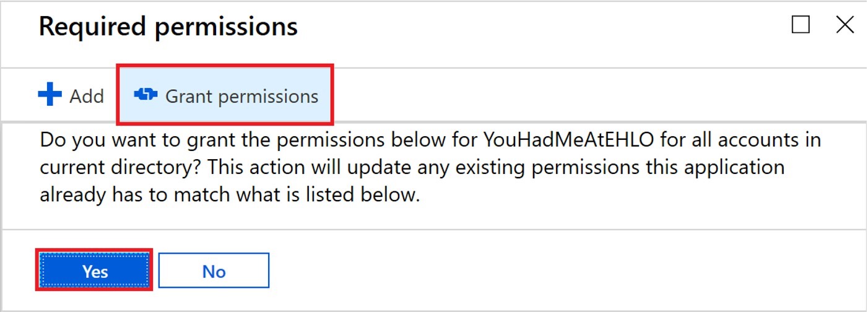The height and width of the screenshot is (312, 868).
Task: Close the Required permissions blade
Action: [844, 25]
